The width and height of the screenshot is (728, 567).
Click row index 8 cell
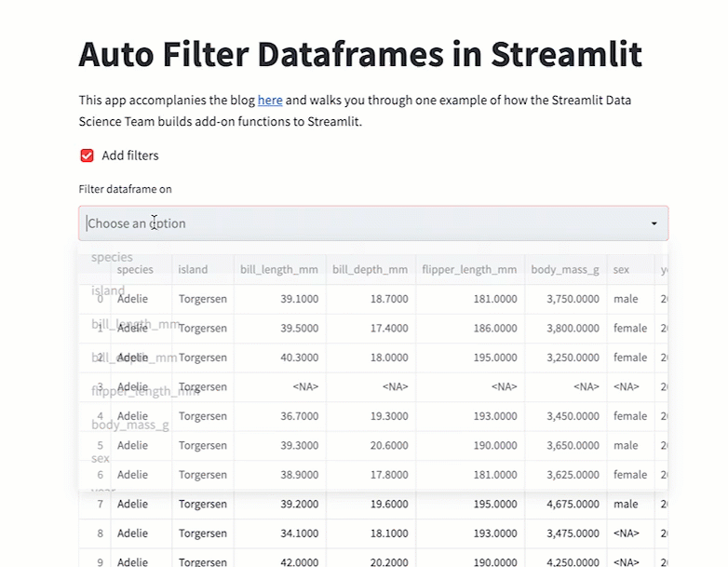click(x=95, y=533)
